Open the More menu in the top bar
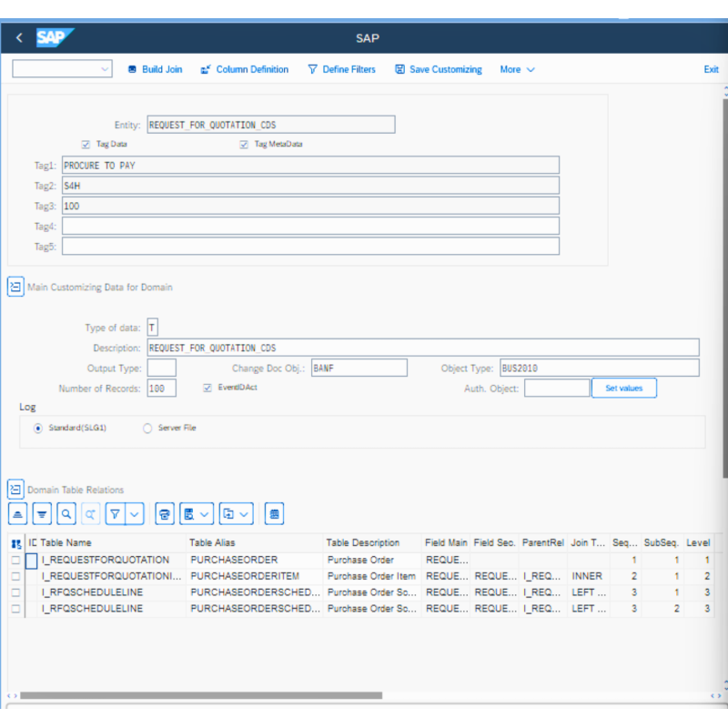This screenshot has height=728, width=728. [516, 69]
